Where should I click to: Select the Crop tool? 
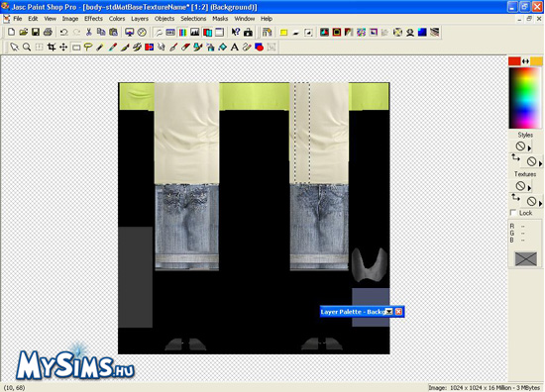coord(52,47)
